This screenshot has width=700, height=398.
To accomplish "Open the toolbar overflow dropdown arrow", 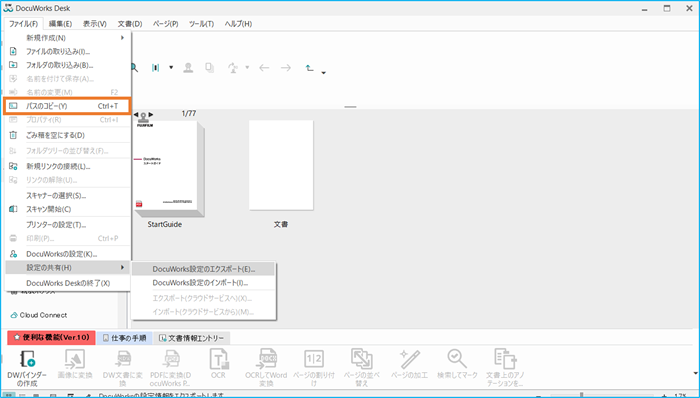I will tap(324, 73).
